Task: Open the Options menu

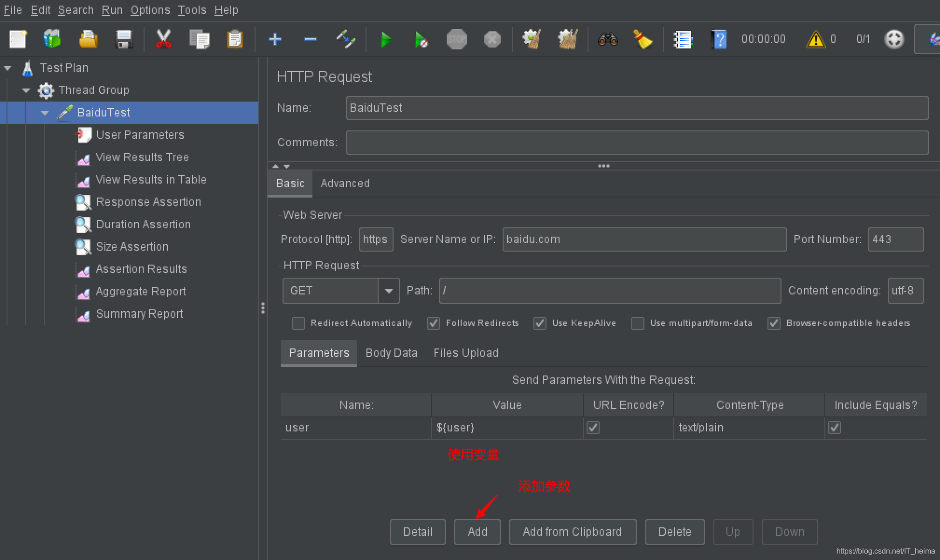Action: pyautogui.click(x=150, y=10)
